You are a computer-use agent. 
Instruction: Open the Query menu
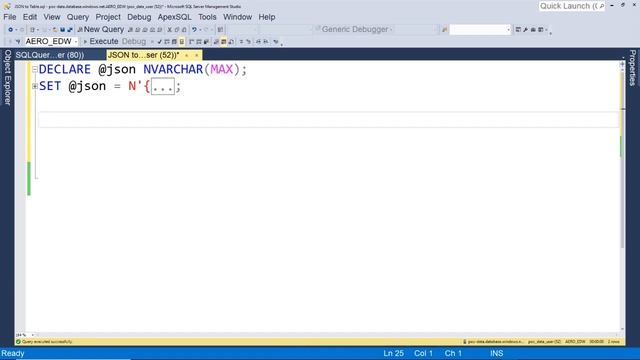pos(78,17)
